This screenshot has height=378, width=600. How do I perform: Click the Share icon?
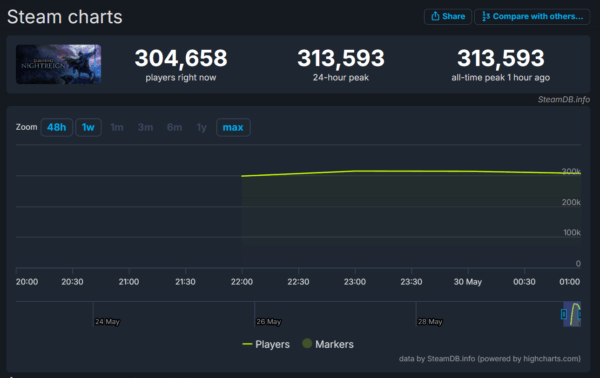point(435,16)
